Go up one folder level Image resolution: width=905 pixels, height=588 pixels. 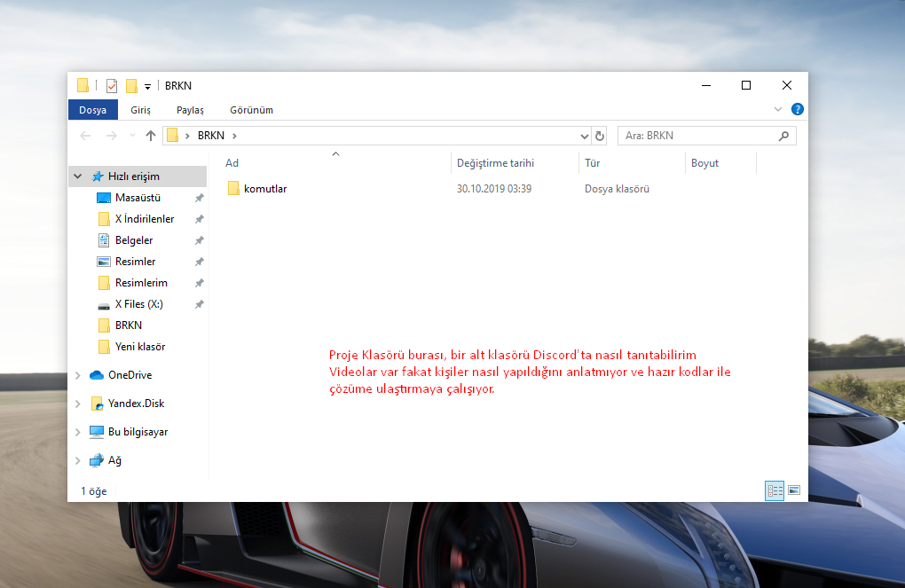click(151, 136)
